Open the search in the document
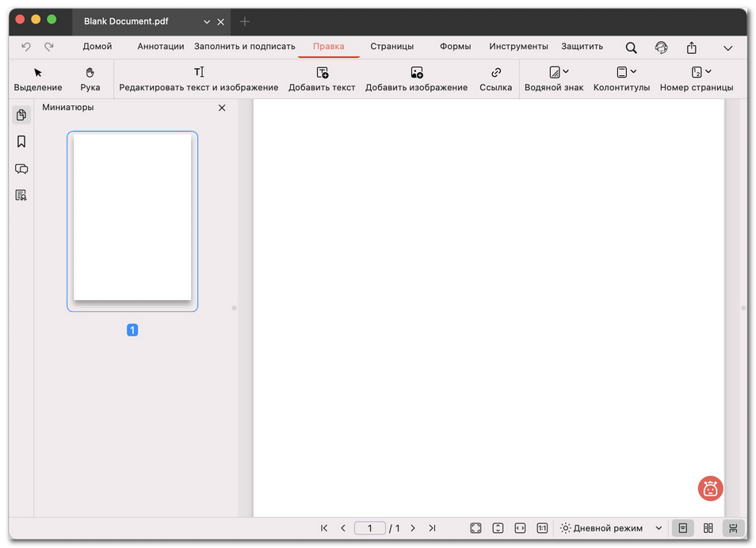756x548 pixels. coord(631,47)
